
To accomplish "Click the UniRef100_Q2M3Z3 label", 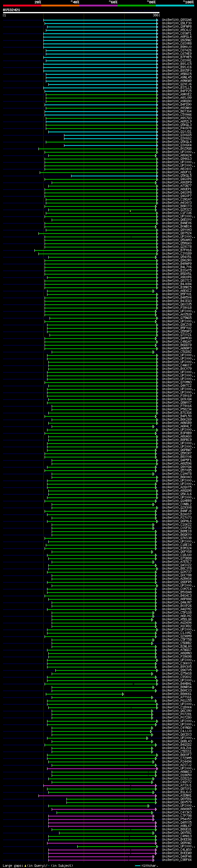I will [177, 210].
